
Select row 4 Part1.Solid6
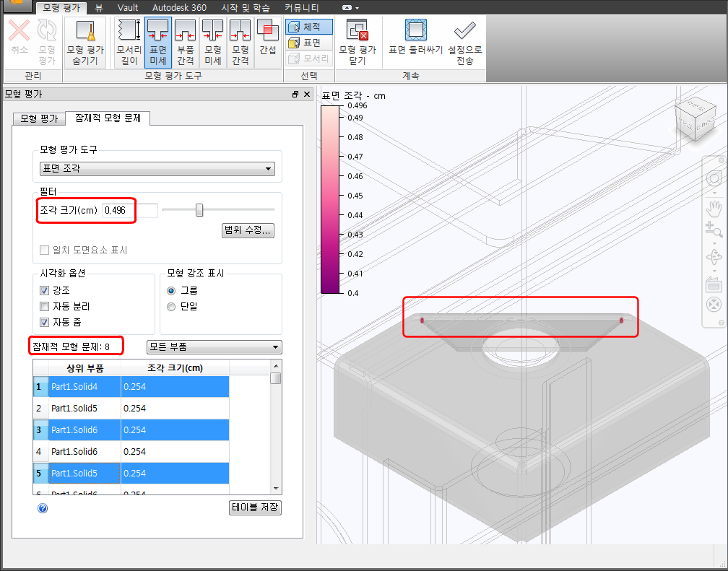(131, 452)
